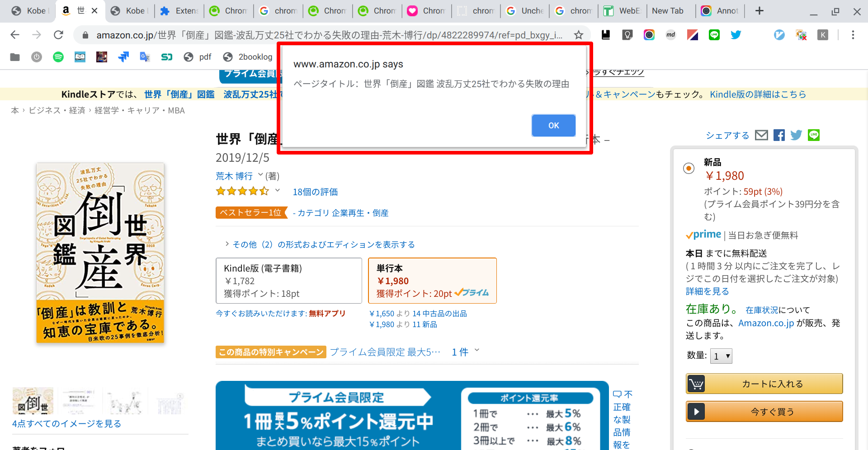Viewport: 868px width, 450px height.
Task: Open a new tab with plus button
Action: click(759, 11)
